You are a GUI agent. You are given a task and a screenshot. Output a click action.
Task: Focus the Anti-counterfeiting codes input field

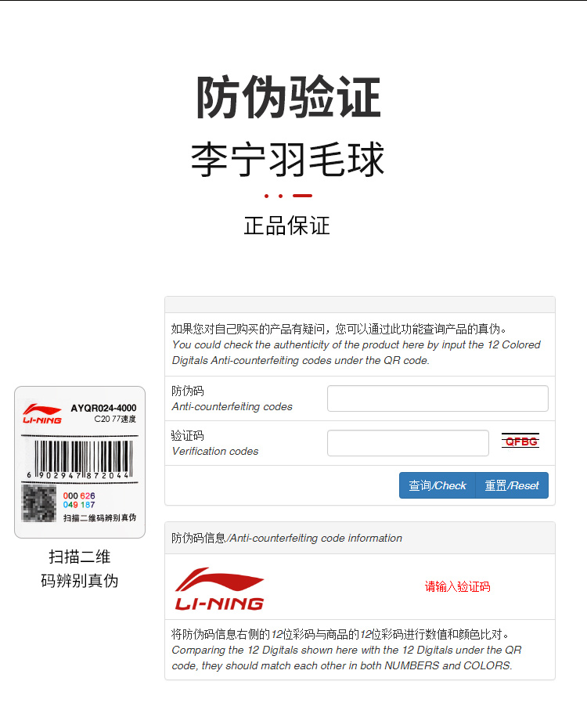pyautogui.click(x=438, y=398)
